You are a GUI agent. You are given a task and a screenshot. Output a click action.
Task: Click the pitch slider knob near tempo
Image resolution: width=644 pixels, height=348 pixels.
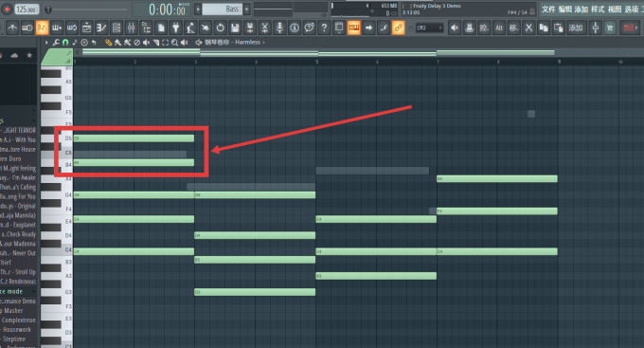coord(48,9)
